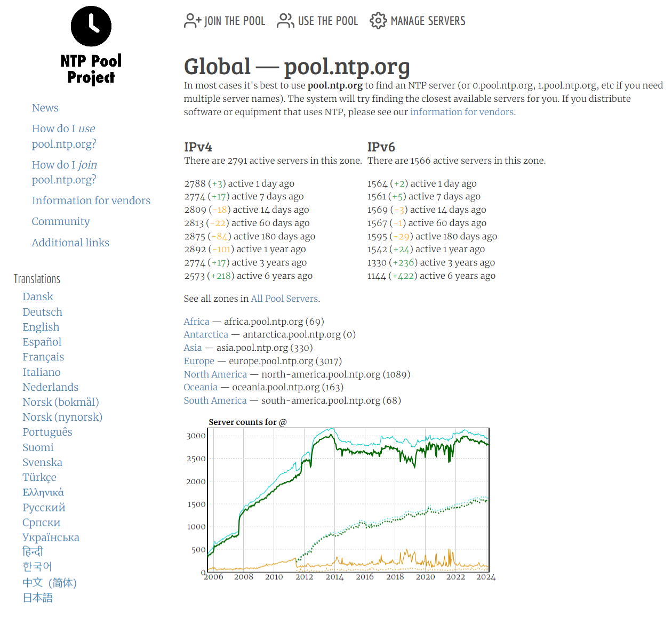Image resolution: width=672 pixels, height=618 pixels.
Task: Click the IPv4 '2788 (+3) active 1 day ago' row
Action: (239, 183)
